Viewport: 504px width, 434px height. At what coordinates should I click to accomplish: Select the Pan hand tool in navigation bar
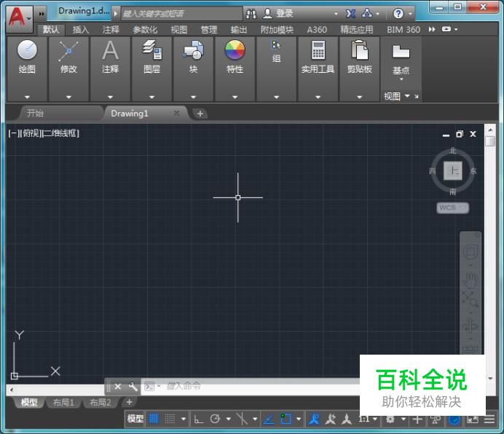[471, 279]
